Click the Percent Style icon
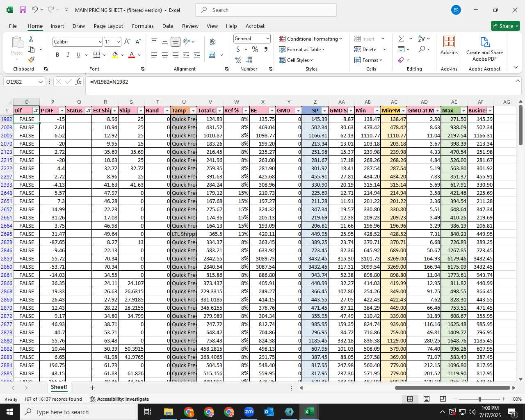525x420 pixels. point(255,50)
